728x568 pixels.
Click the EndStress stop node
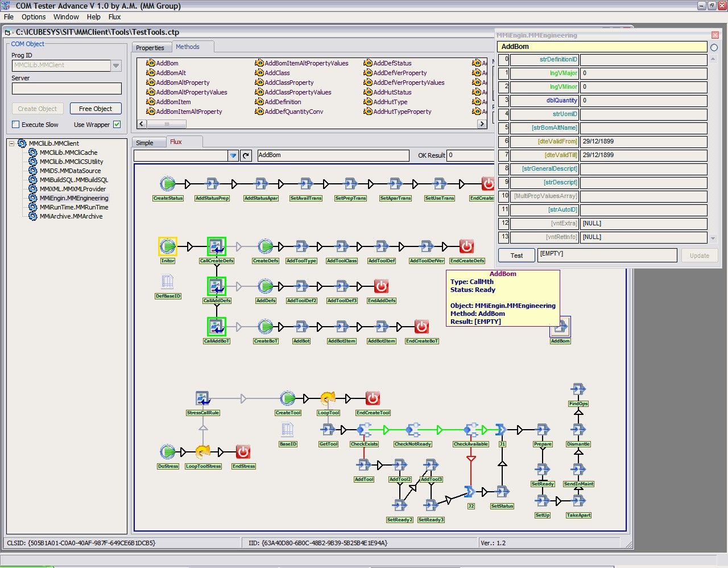[243, 452]
